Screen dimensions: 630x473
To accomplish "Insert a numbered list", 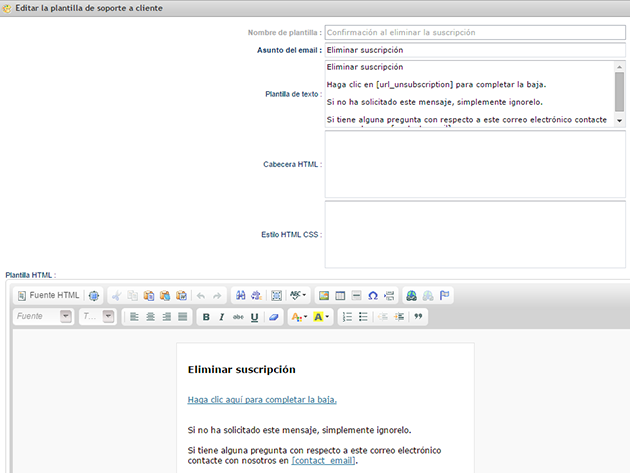I will tap(347, 317).
